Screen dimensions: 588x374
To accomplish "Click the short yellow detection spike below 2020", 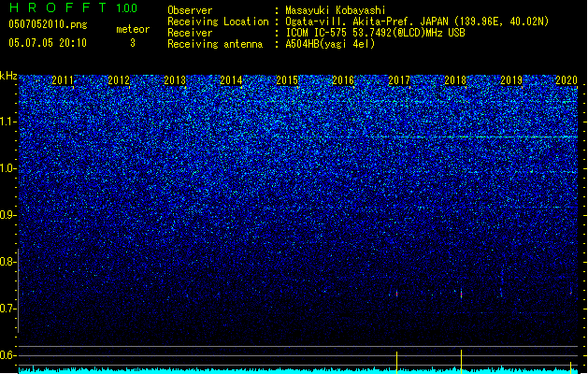I will pos(571,367).
